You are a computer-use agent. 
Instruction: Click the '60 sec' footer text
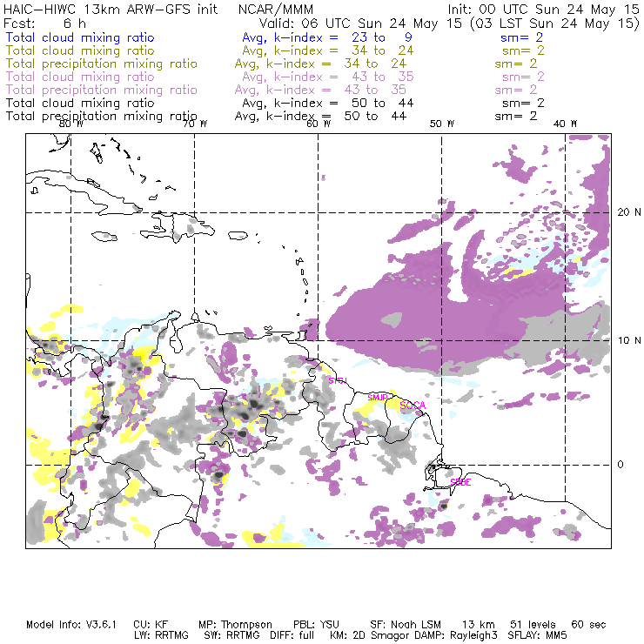pos(588,625)
